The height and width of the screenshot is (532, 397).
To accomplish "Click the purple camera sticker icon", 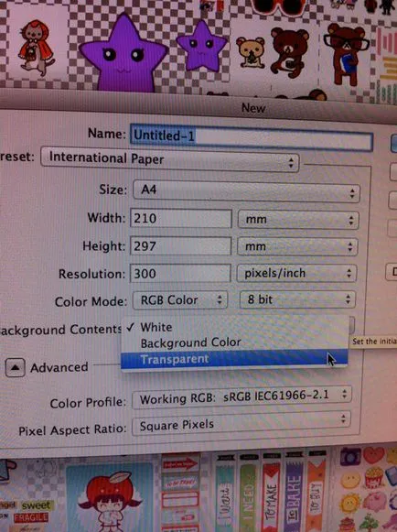I will (350, 456).
